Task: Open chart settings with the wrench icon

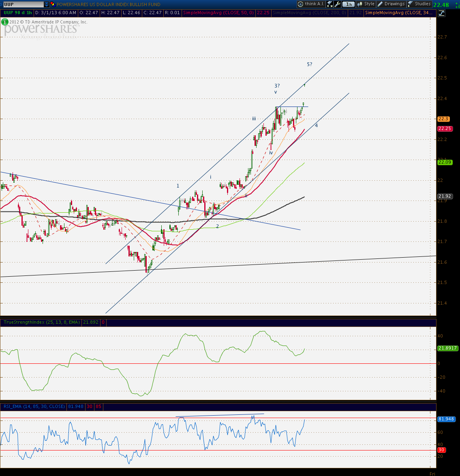Action: click(337, 4)
